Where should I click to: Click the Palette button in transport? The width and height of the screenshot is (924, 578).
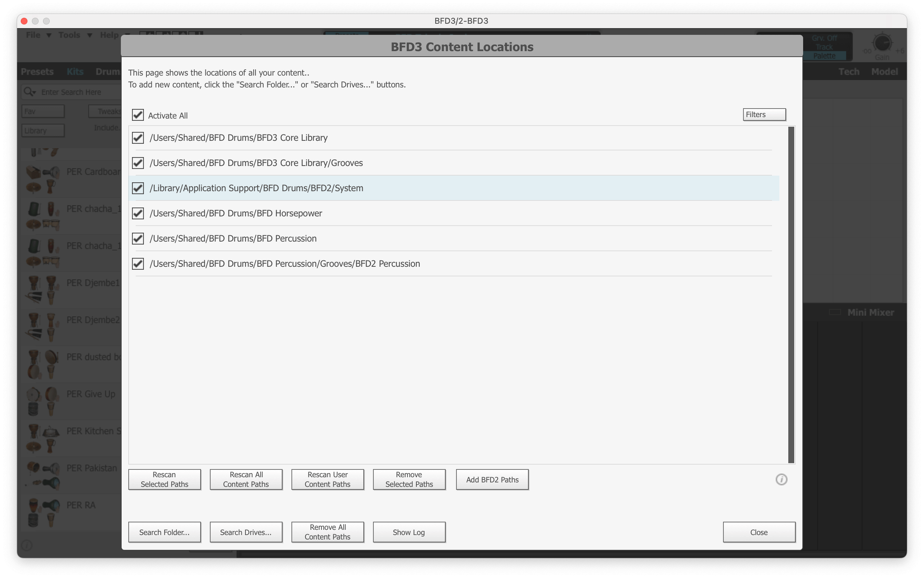pos(825,56)
